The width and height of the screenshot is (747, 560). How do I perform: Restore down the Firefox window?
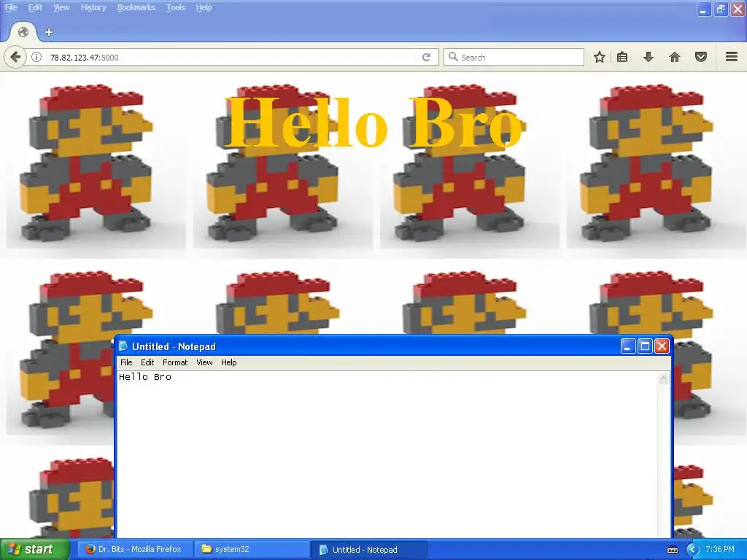[x=720, y=9]
